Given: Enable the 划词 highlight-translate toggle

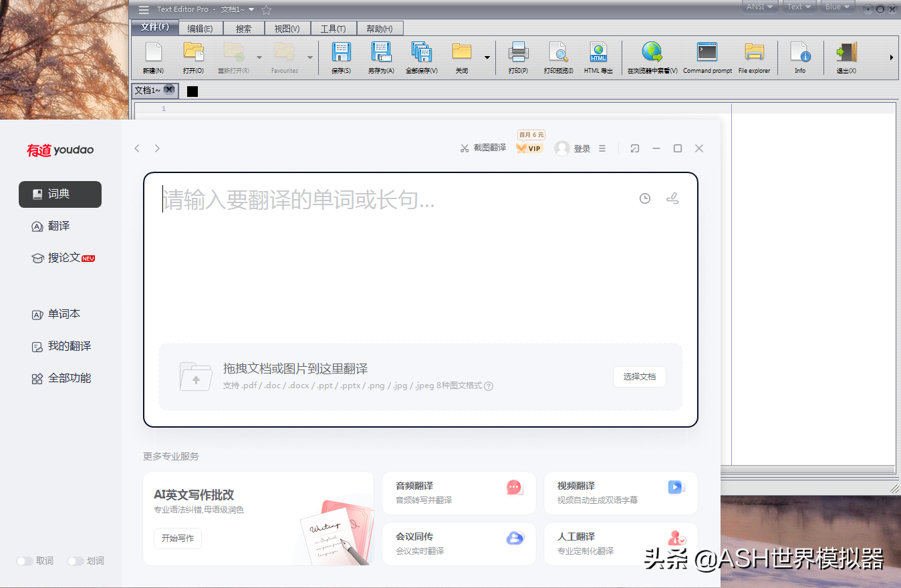Looking at the screenshot, I should coord(76,561).
